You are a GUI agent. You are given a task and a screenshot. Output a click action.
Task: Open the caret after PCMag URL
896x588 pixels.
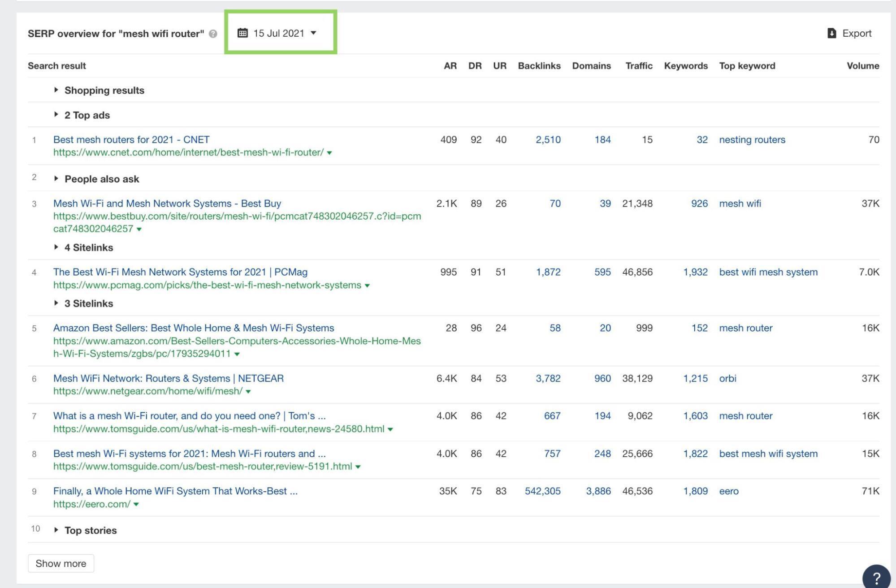pyautogui.click(x=367, y=285)
